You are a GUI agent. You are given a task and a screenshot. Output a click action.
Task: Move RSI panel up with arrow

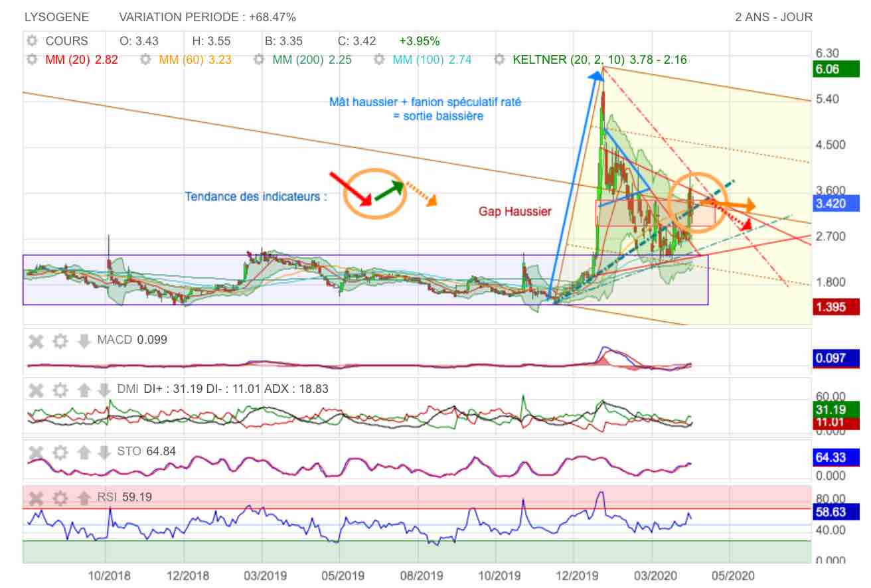pyautogui.click(x=84, y=498)
